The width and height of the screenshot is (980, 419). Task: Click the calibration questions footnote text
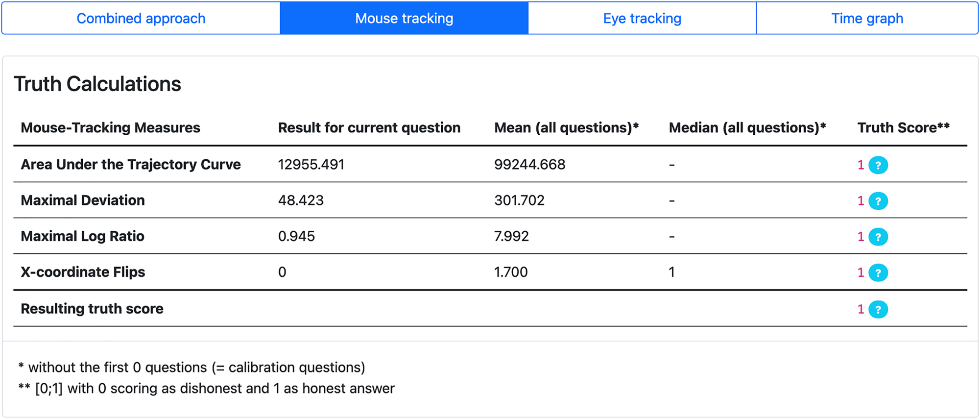click(x=192, y=368)
